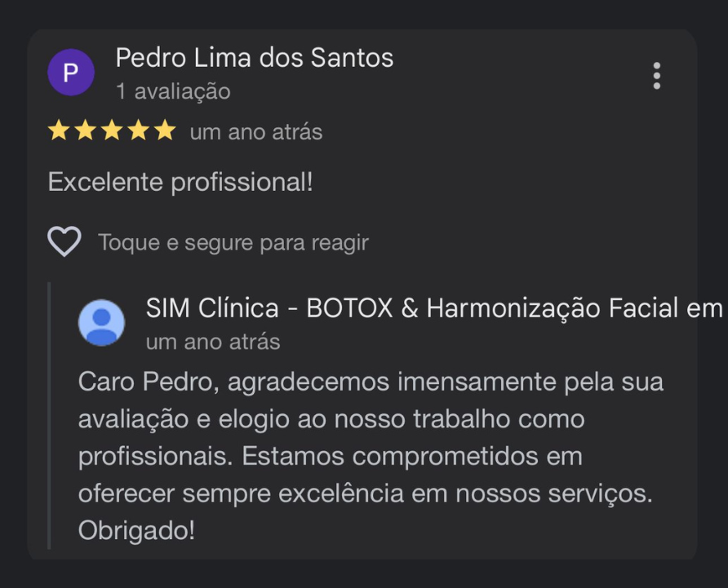728x588 pixels.
Task: Tap the 'Obrigado!' closing line of reply
Action: (x=136, y=530)
